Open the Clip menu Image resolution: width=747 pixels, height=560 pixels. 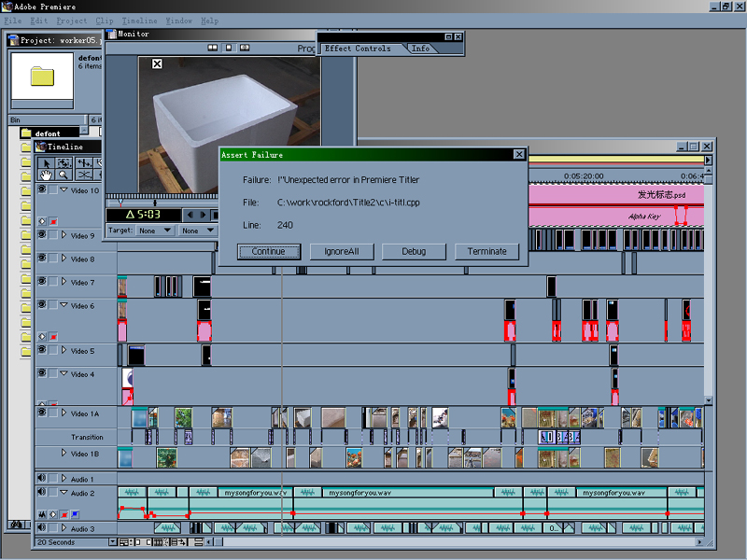pos(105,21)
